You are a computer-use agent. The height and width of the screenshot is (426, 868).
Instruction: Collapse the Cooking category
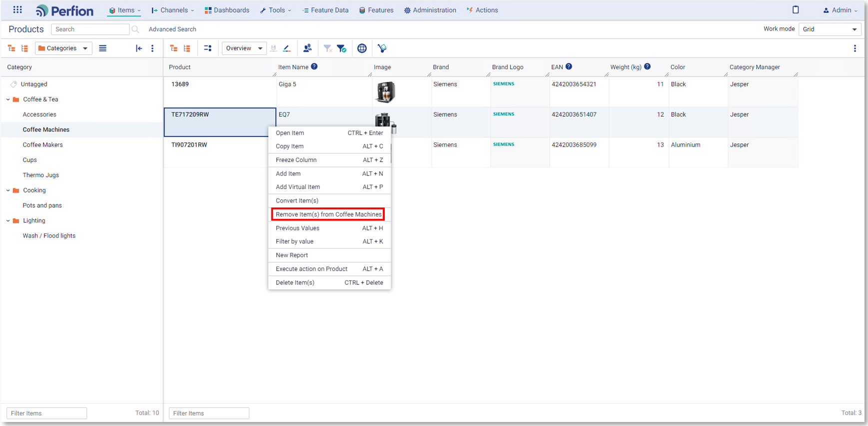click(8, 190)
